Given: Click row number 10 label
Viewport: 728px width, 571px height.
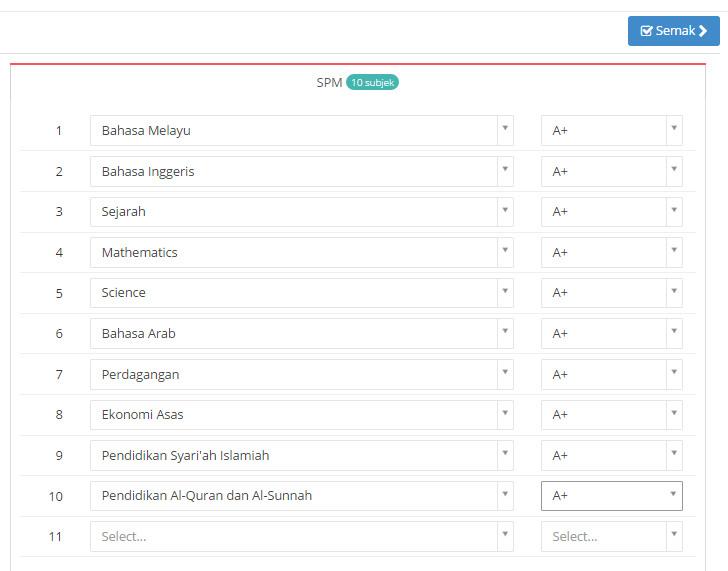Looking at the screenshot, I should click(56, 497).
